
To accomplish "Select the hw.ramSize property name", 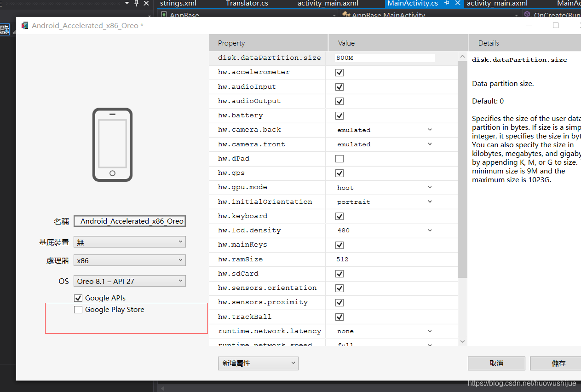I will [x=240, y=259].
